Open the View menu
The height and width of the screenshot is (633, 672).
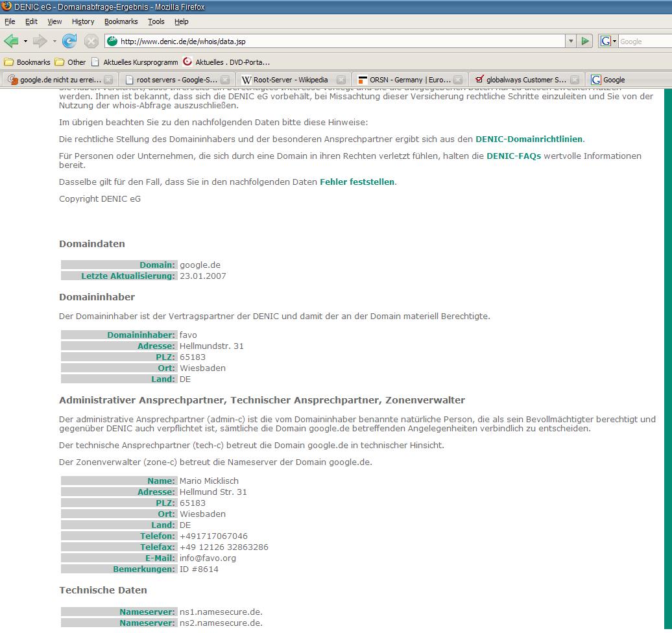click(x=54, y=21)
